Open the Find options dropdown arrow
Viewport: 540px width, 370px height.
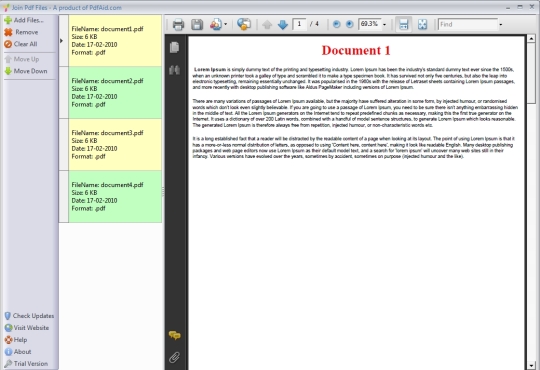tap(501, 24)
